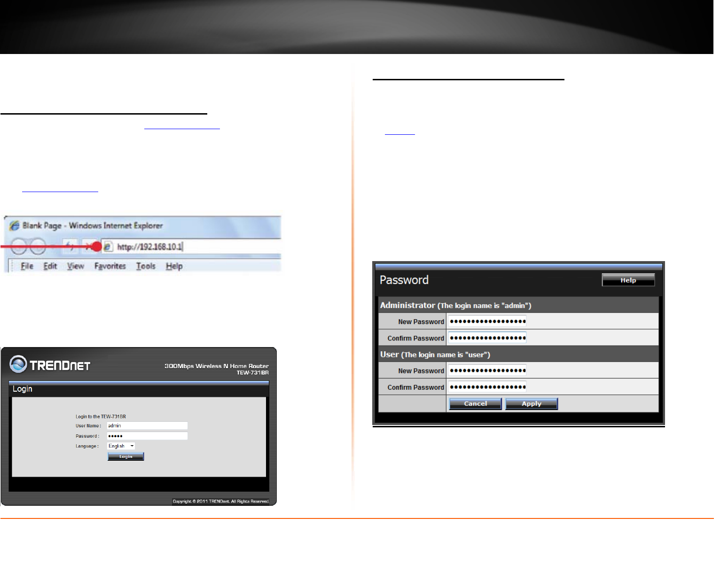This screenshot has width=728, height=564.
Task: Open the Tools menu
Action: click(x=146, y=266)
